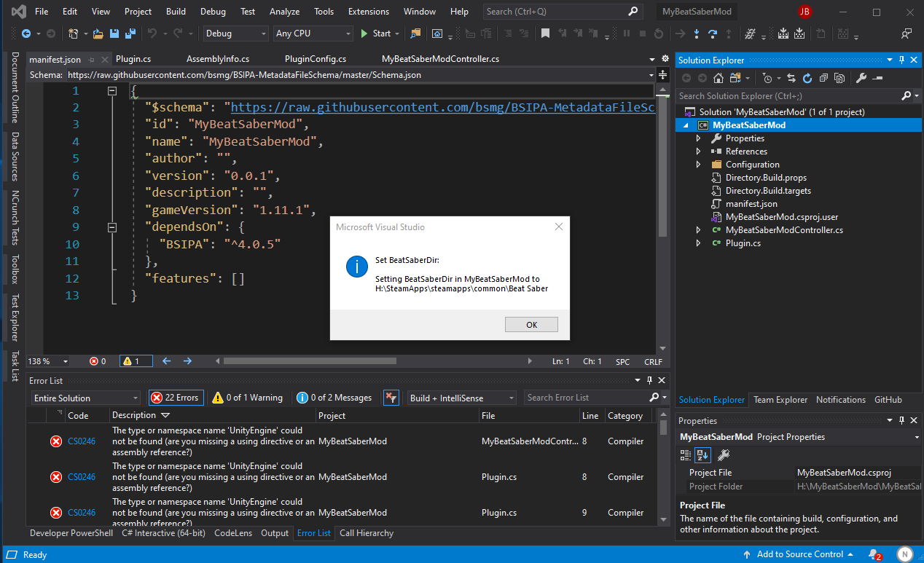Click the Save All disks icon
Image resolution: width=924 pixels, height=563 pixels.
130,34
